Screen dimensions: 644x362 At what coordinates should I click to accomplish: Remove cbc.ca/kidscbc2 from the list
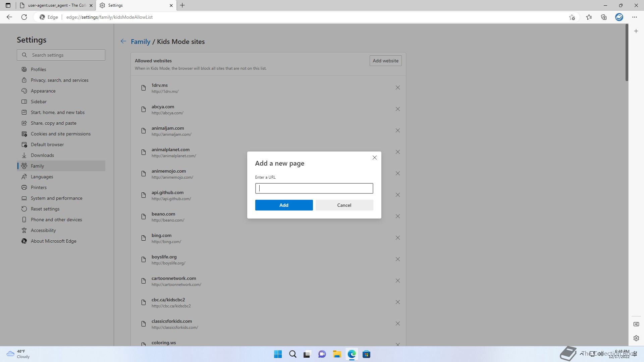click(x=397, y=302)
